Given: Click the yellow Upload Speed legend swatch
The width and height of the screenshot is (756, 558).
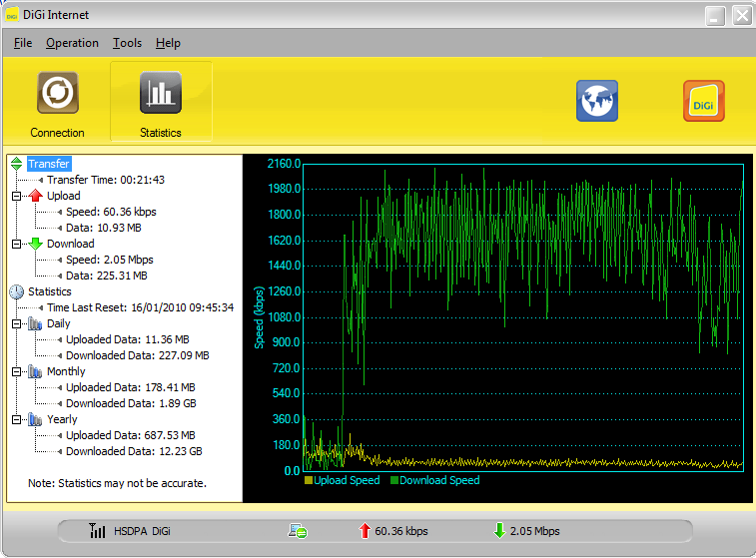Looking at the screenshot, I should point(309,481).
